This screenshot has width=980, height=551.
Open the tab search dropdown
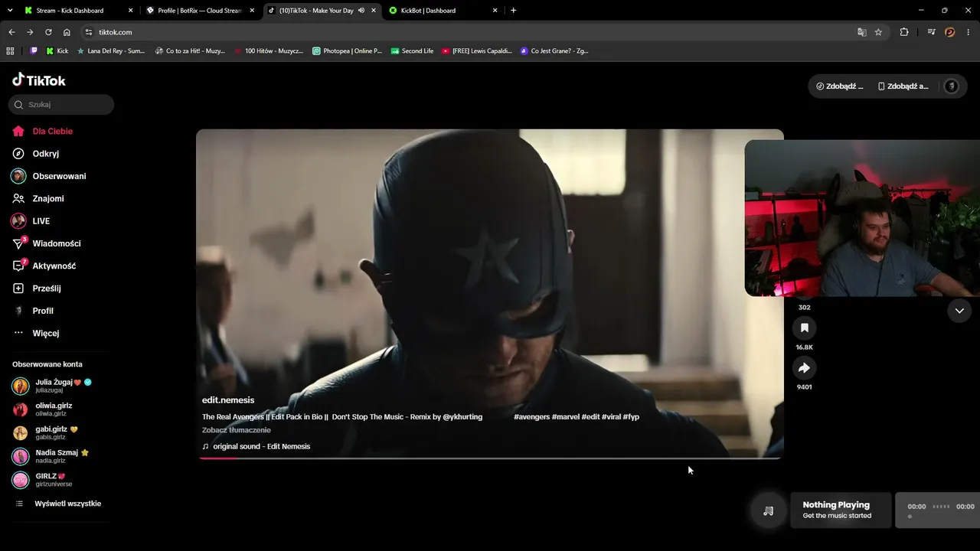10,11
